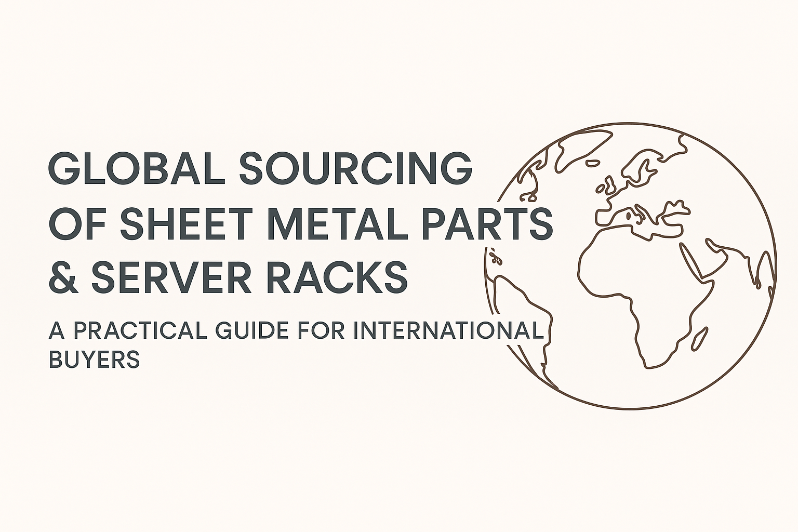
Task: Select the Madagascar outline on the globe
Action: [699, 338]
